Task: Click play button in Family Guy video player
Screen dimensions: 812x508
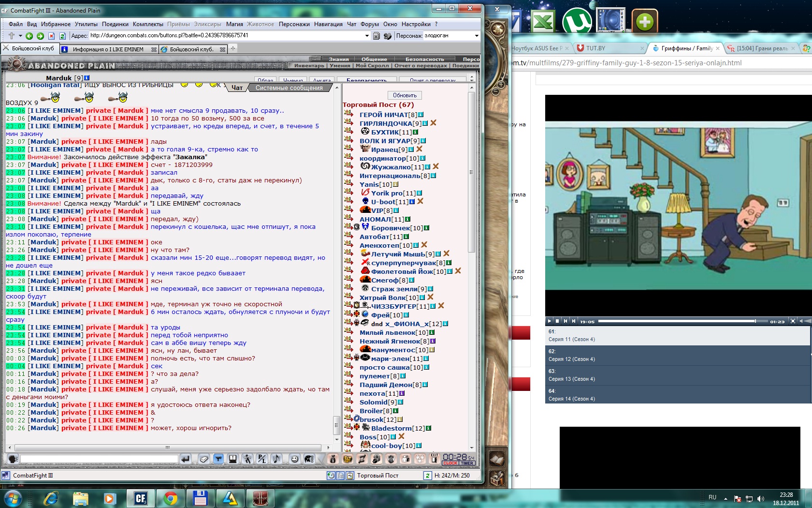Action: pyautogui.click(x=549, y=321)
